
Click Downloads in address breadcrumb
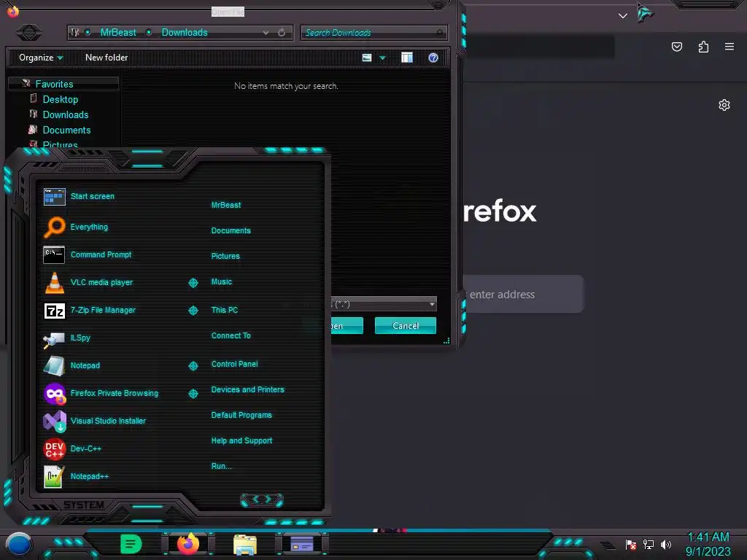(x=185, y=32)
